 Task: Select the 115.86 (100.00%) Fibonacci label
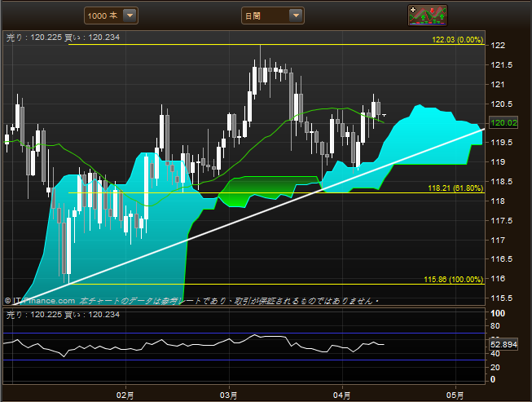point(453,280)
